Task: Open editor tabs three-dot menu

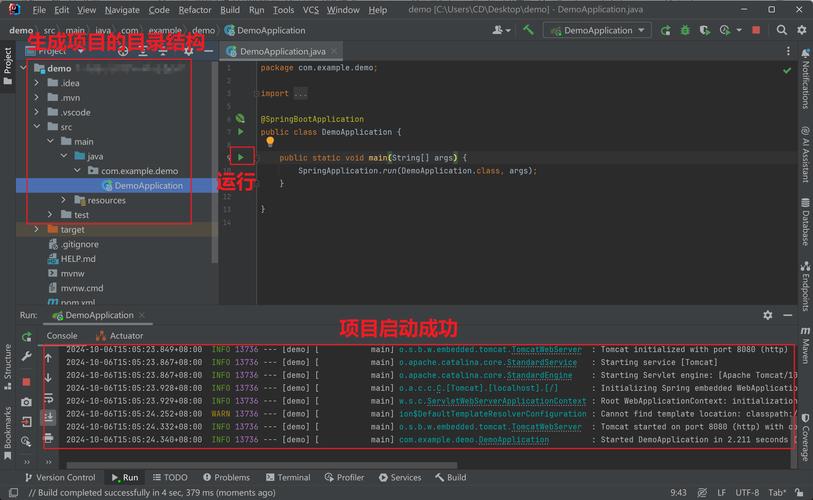Action: [788, 51]
